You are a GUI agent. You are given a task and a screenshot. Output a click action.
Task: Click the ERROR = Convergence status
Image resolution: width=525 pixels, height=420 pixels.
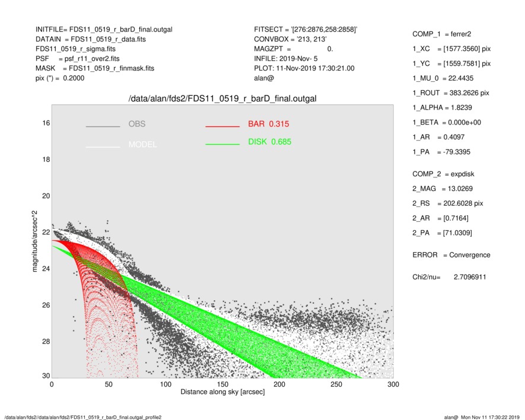coord(451,254)
